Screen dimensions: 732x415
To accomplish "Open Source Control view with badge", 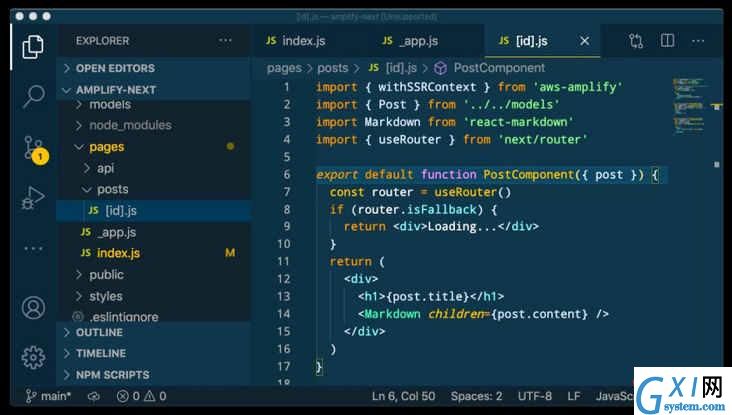I will (x=35, y=149).
